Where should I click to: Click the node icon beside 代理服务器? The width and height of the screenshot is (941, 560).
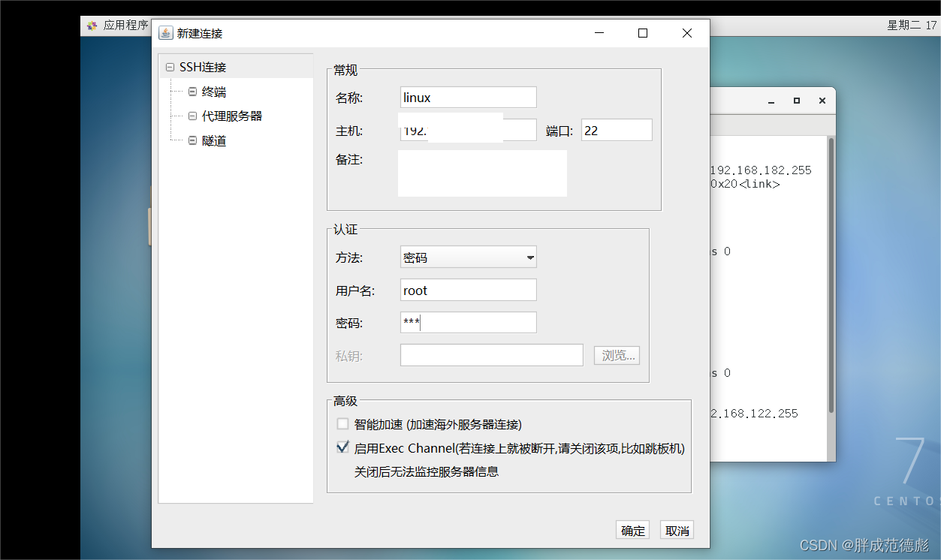point(192,116)
